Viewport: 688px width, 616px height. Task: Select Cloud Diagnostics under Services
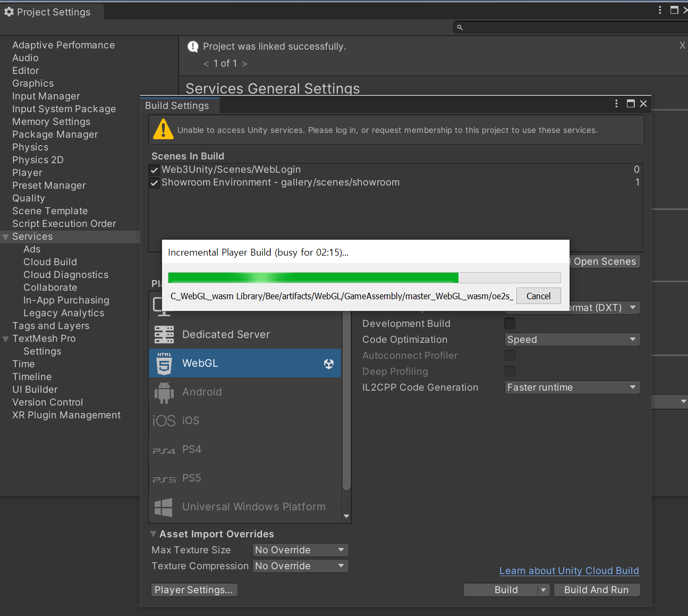(x=66, y=275)
